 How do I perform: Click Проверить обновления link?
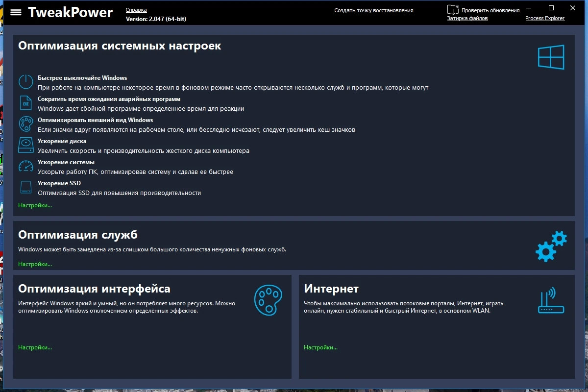click(x=490, y=10)
